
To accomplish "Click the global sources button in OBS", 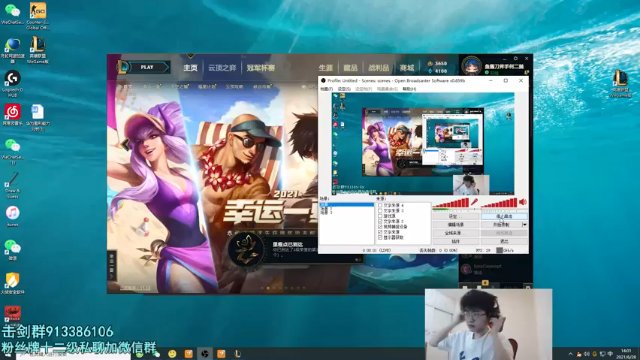I will (x=456, y=233).
